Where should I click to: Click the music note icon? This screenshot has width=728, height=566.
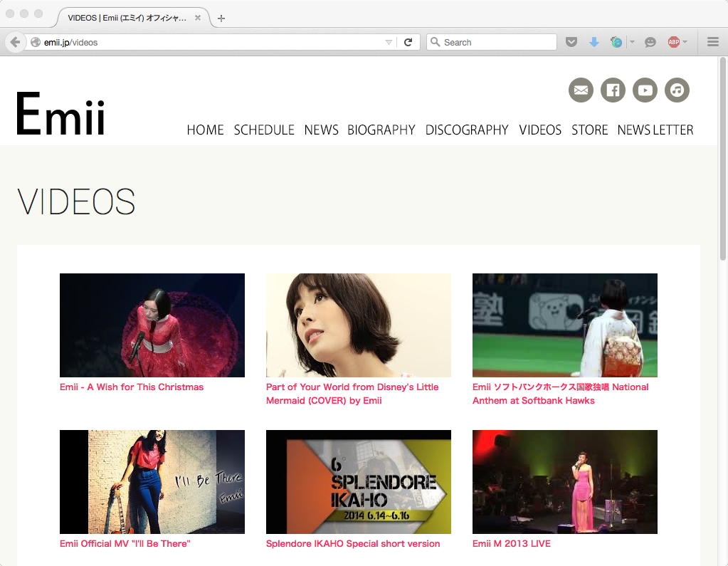(677, 90)
